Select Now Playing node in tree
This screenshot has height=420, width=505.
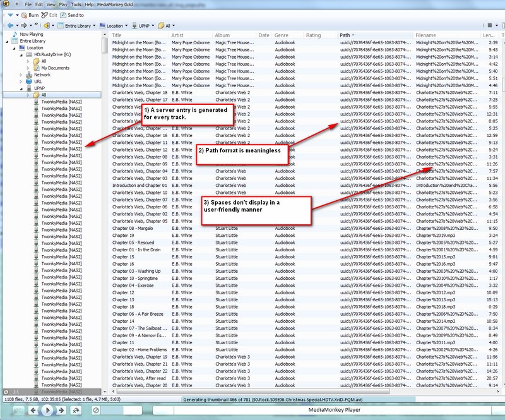pos(31,34)
